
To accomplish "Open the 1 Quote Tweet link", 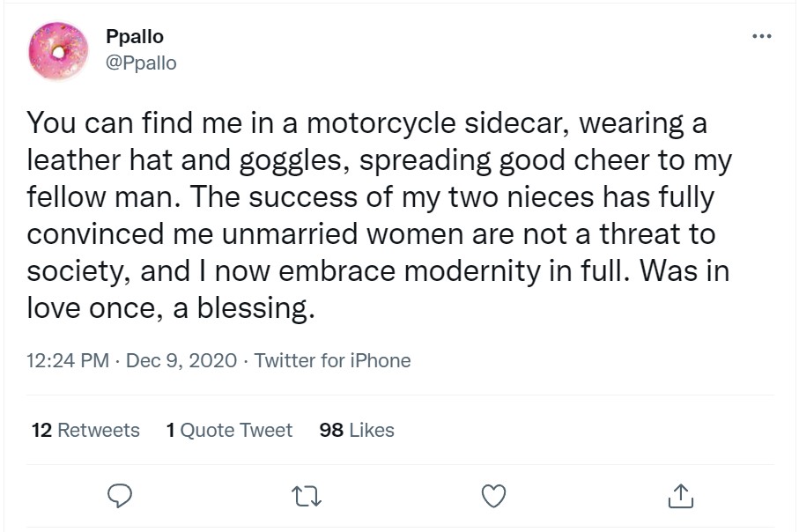I will (229, 430).
